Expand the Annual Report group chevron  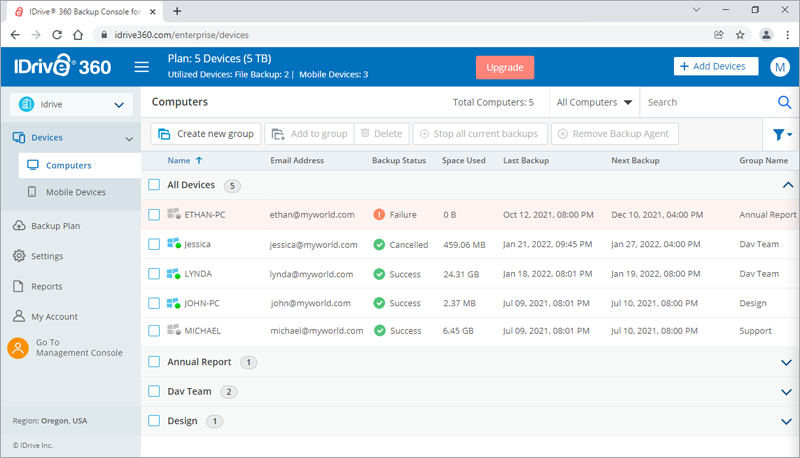786,363
